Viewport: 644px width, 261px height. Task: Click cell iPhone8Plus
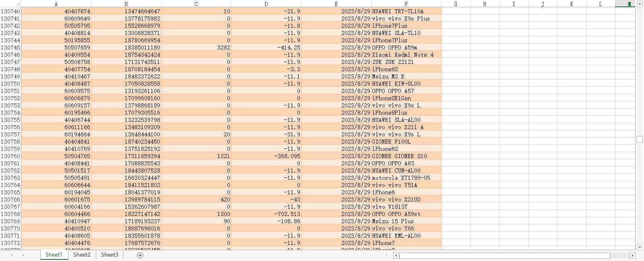pyautogui.click(x=406, y=113)
